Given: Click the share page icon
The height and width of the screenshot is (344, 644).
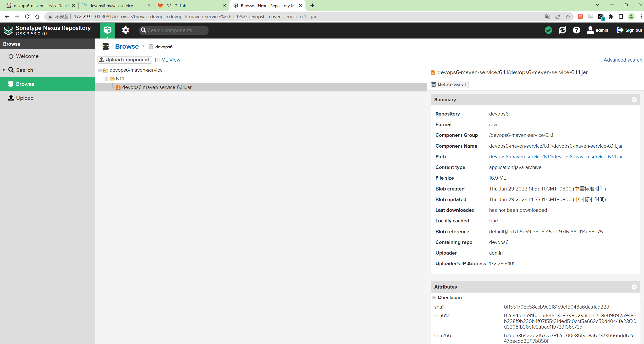Looking at the screenshot, I should tap(558, 16).
